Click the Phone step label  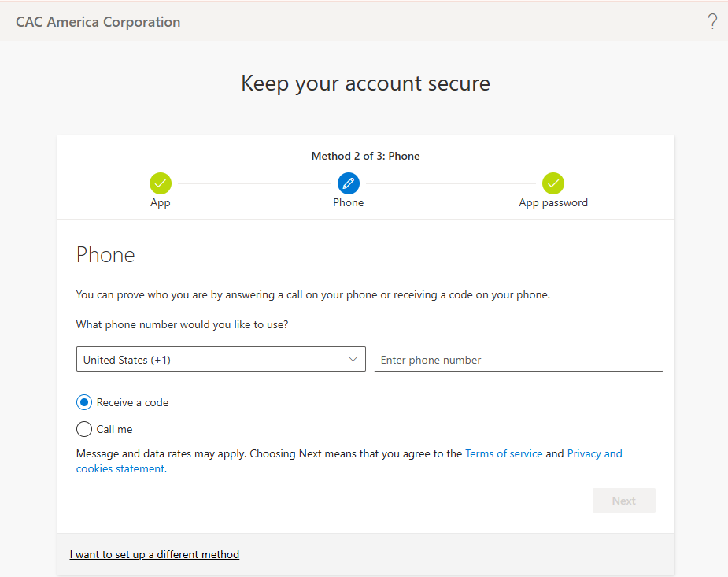click(349, 202)
